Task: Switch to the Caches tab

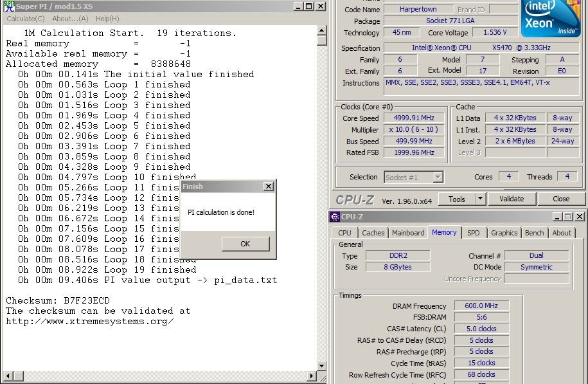Action: point(373,233)
